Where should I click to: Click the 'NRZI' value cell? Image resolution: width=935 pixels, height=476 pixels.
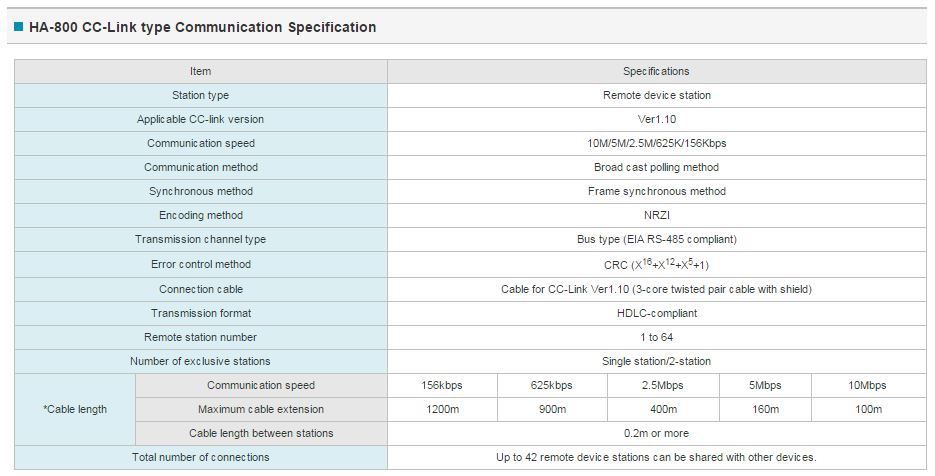coord(657,215)
